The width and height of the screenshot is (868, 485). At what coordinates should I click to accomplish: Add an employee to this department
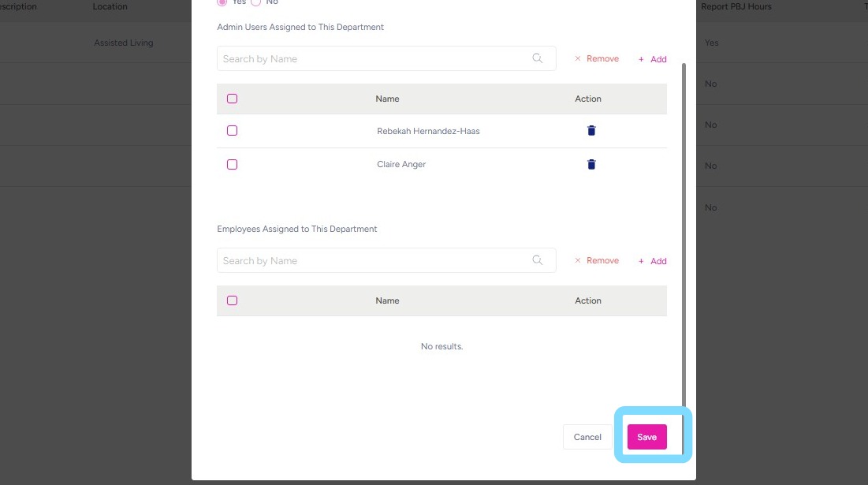[x=653, y=261]
